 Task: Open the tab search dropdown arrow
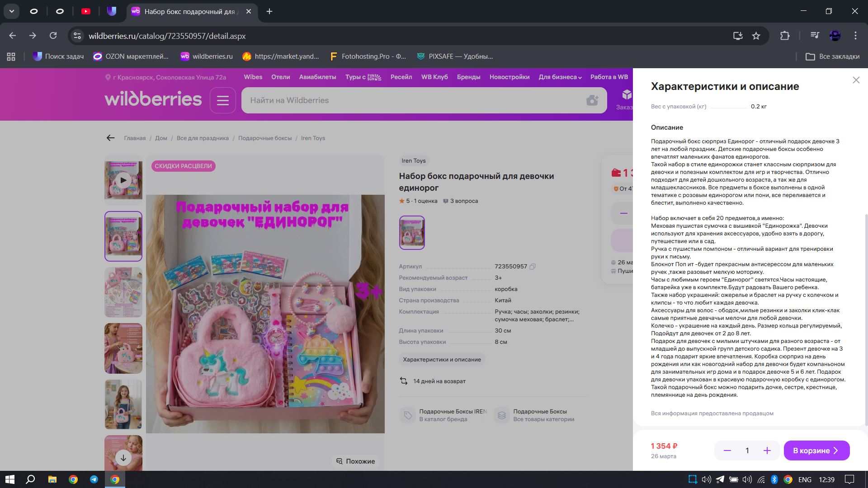[11, 11]
